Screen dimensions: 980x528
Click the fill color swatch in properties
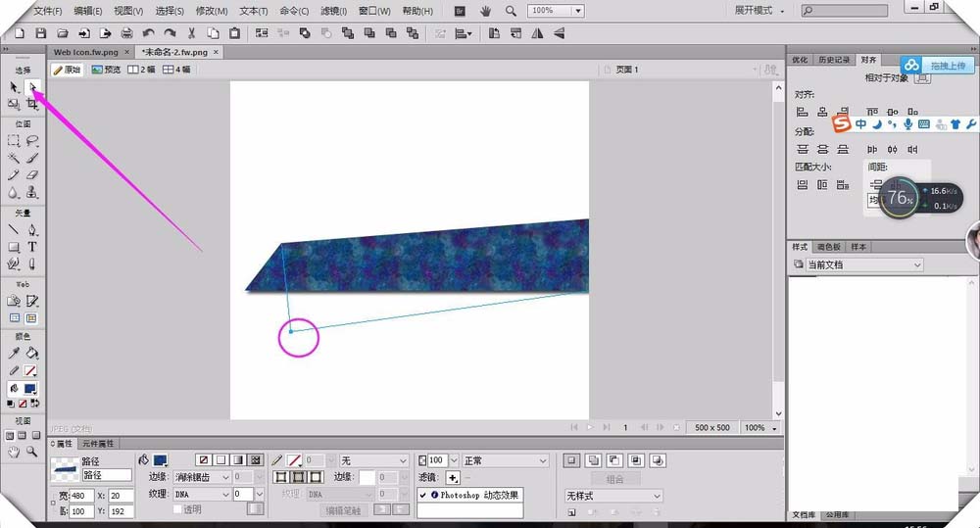[x=160, y=460]
